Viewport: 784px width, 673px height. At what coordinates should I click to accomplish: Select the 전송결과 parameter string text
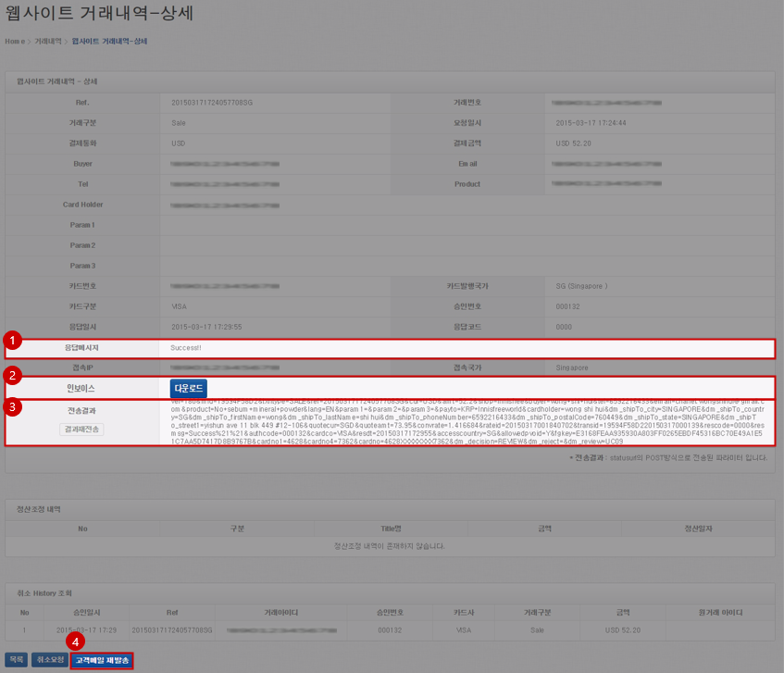(467, 422)
